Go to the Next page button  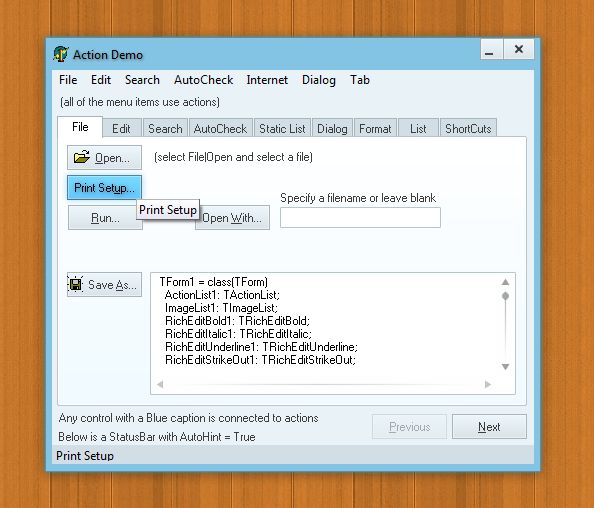[x=489, y=427]
